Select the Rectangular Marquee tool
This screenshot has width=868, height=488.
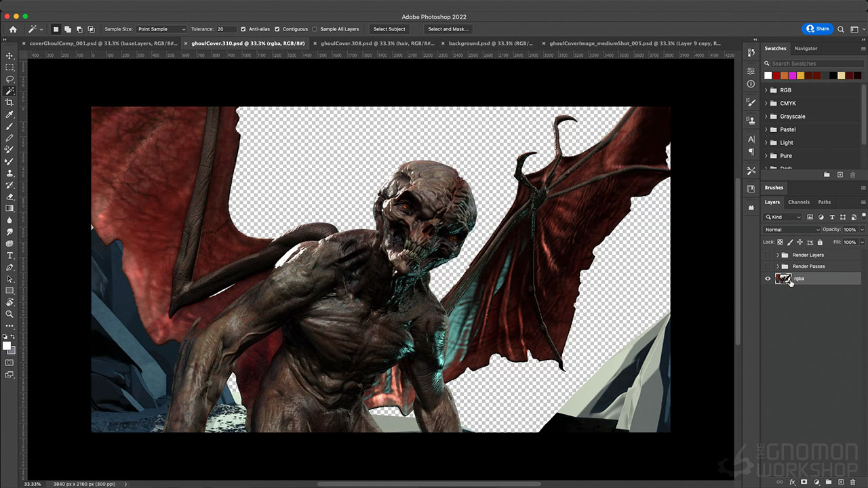click(9, 67)
